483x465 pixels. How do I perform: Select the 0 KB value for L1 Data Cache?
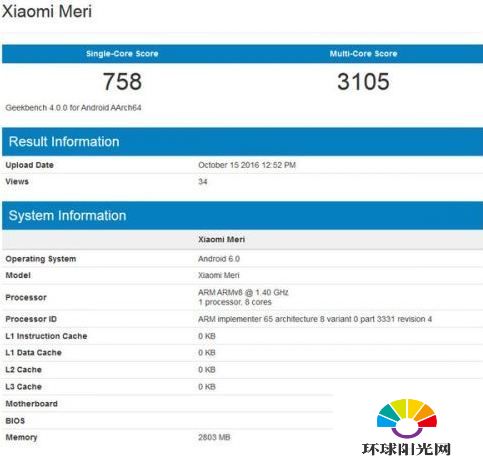[x=207, y=353]
